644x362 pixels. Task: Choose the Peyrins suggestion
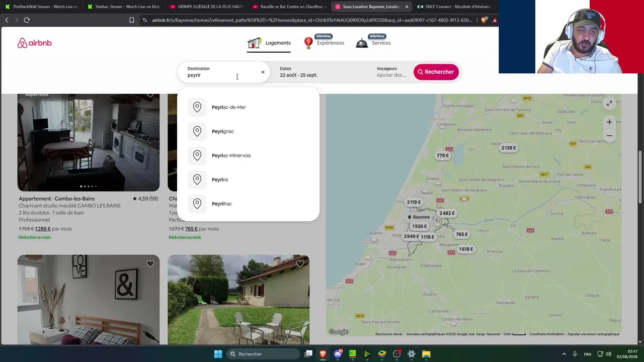point(249,179)
